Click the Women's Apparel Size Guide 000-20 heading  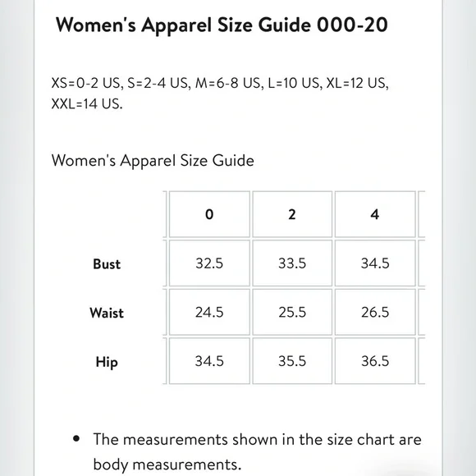click(x=222, y=25)
